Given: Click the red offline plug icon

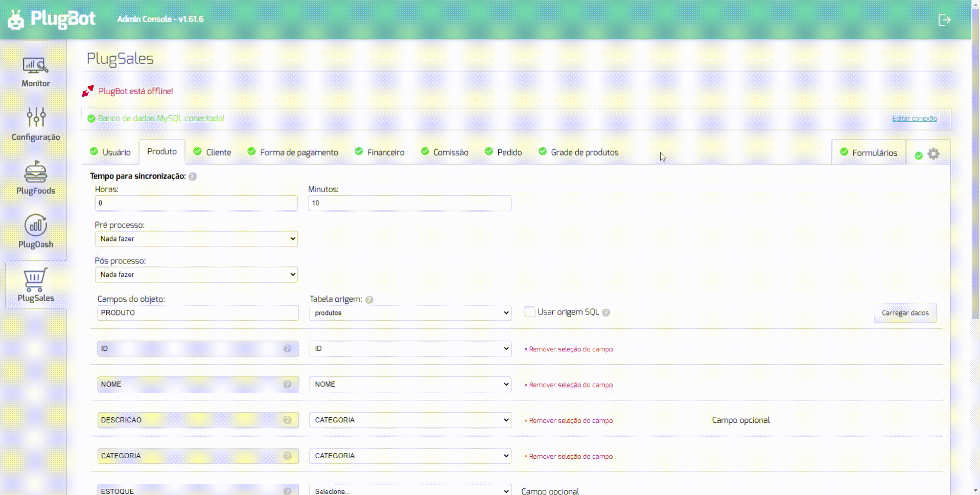Looking at the screenshot, I should pyautogui.click(x=88, y=91).
